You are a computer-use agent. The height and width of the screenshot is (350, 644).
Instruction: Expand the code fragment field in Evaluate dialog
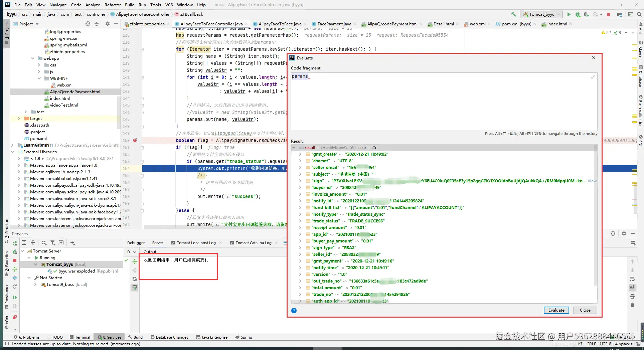click(593, 77)
